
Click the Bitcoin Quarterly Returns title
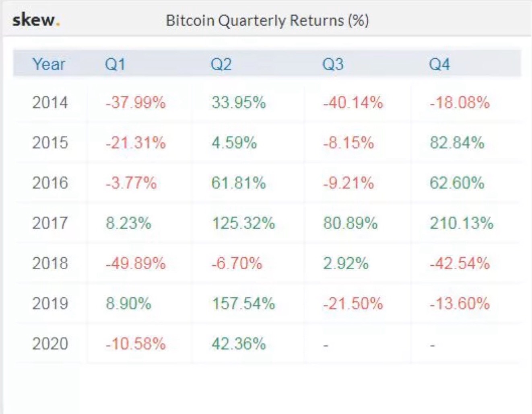[267, 20]
